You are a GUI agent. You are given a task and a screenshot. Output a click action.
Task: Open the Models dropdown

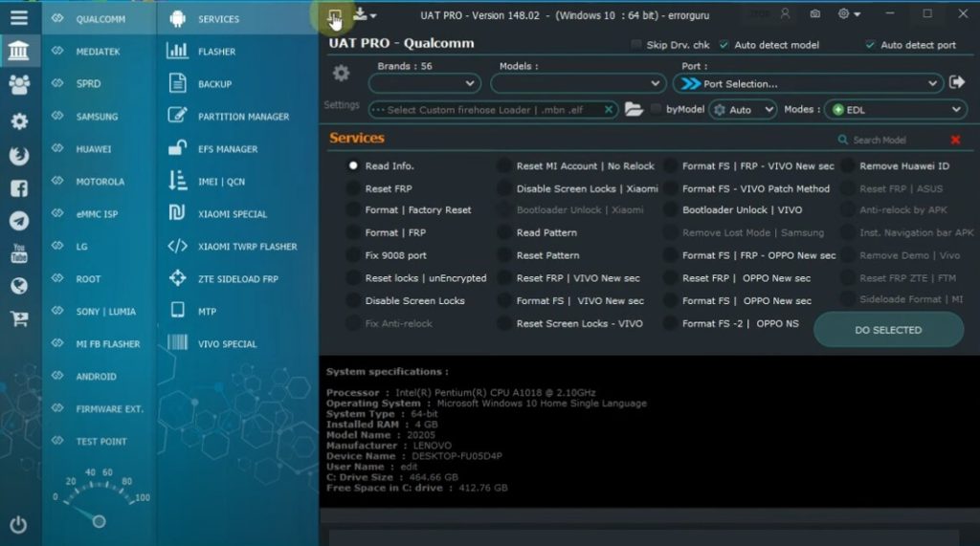(x=577, y=83)
